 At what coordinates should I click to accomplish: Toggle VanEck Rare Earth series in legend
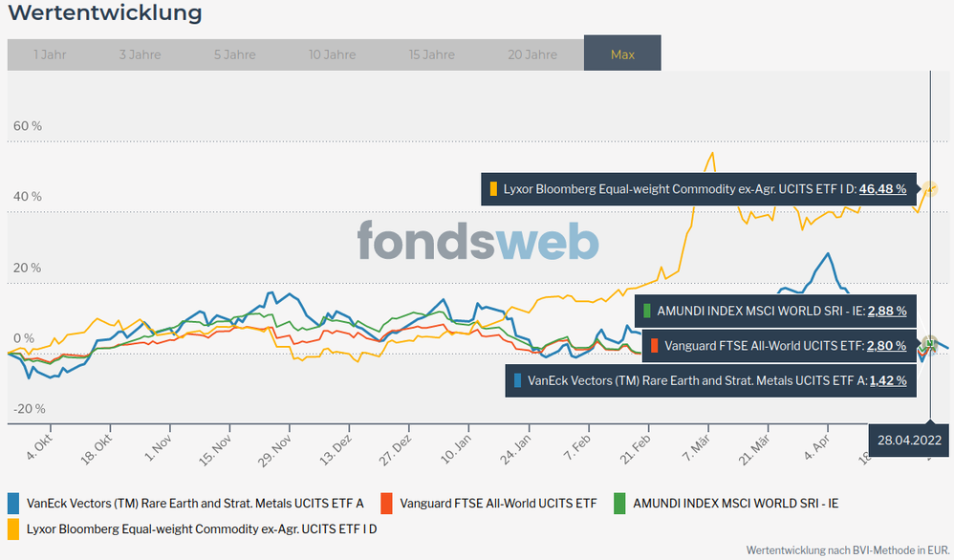195,503
